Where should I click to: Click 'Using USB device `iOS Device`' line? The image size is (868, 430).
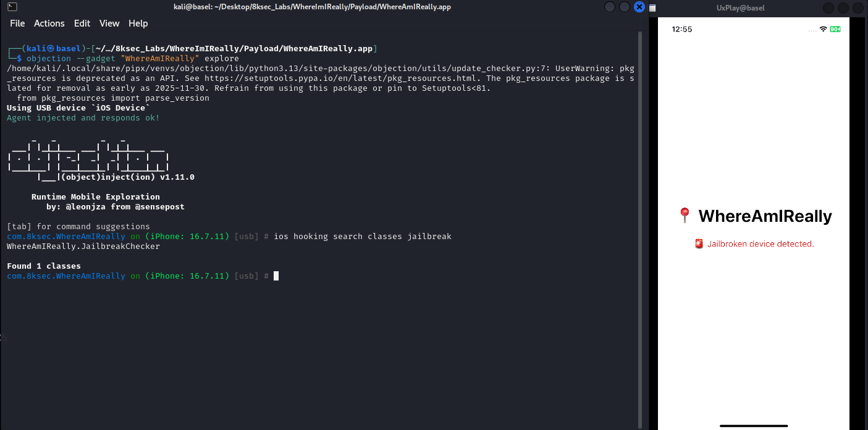click(x=78, y=108)
